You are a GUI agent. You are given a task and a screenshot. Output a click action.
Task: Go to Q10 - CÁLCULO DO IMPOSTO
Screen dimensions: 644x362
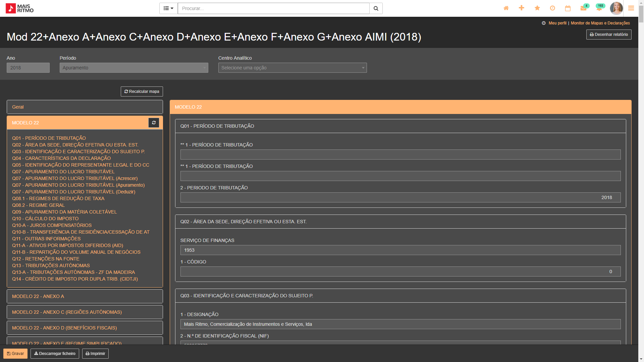coord(45,219)
